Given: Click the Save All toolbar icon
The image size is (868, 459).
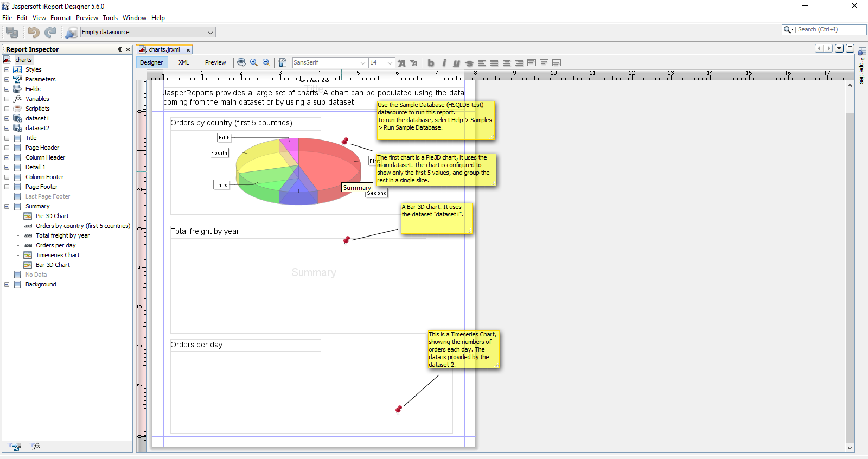Looking at the screenshot, I should [x=12, y=33].
